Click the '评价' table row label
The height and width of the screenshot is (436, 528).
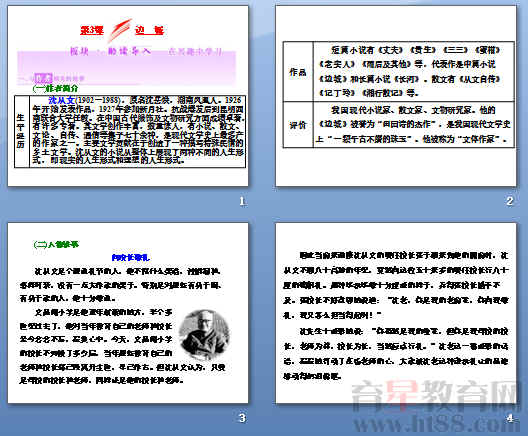(x=298, y=125)
